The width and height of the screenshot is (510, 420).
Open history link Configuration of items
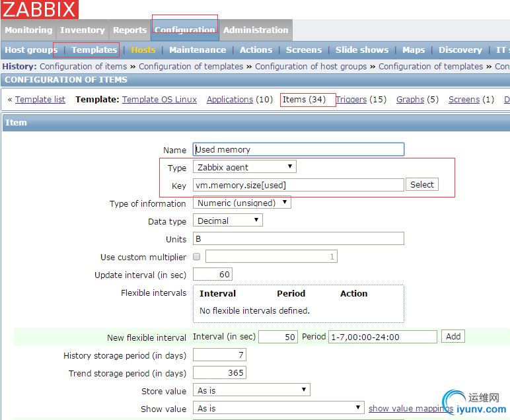83,66
